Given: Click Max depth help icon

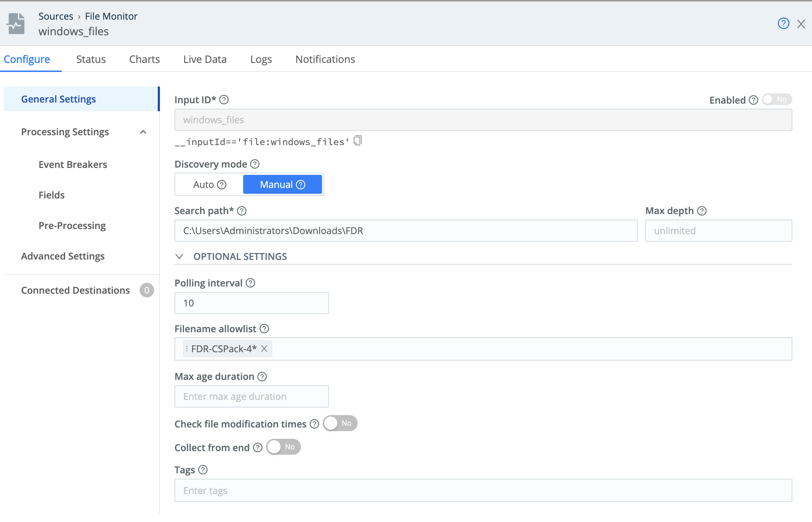Looking at the screenshot, I should 702,211.
